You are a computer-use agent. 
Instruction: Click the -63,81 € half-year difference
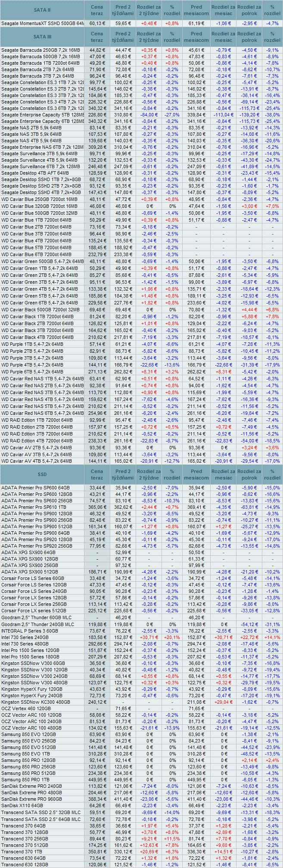[249, 507]
